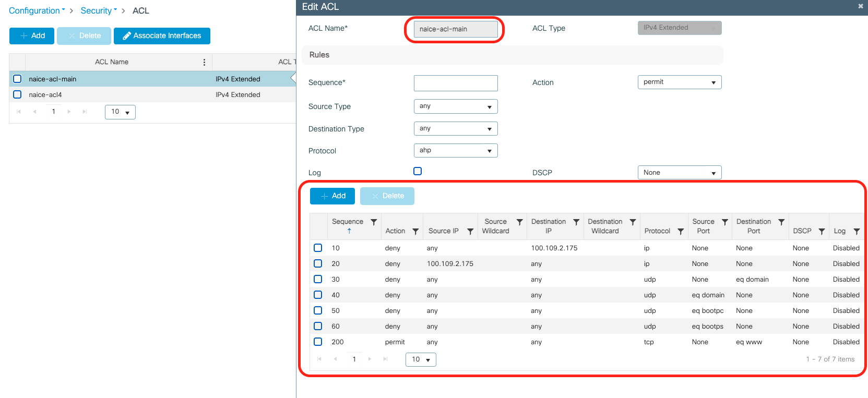Open the Action permit dropdown
Image resolution: width=868 pixels, height=398 pixels.
click(679, 82)
